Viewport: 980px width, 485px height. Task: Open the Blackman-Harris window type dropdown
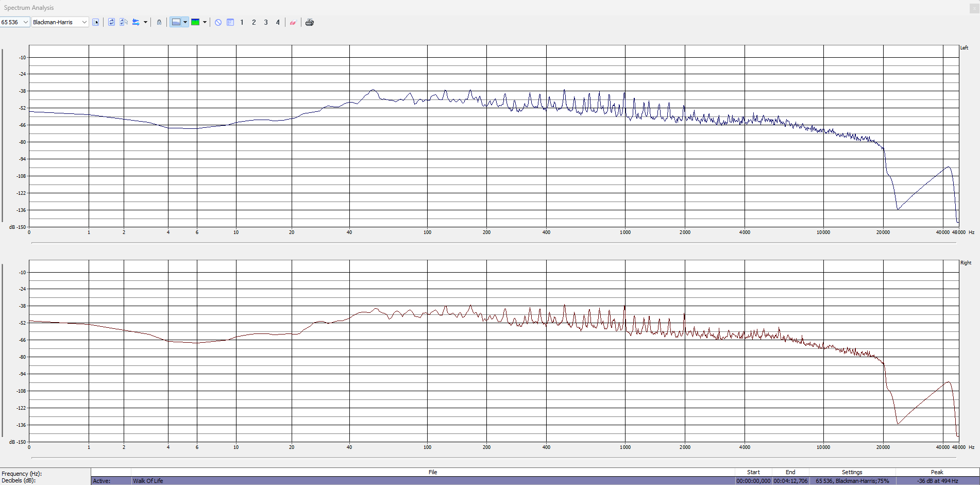pyautogui.click(x=60, y=22)
